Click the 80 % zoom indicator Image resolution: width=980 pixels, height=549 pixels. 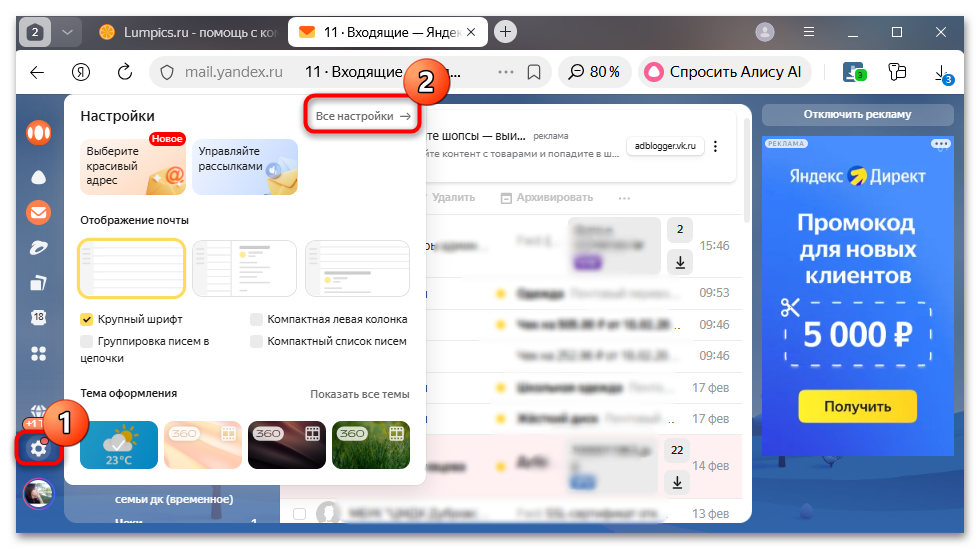pyautogui.click(x=594, y=72)
